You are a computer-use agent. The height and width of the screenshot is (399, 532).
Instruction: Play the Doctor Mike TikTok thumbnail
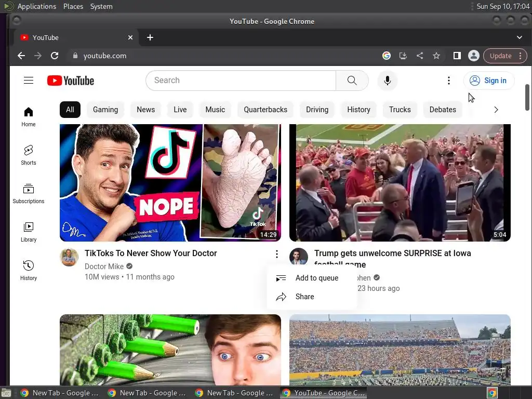(x=170, y=183)
